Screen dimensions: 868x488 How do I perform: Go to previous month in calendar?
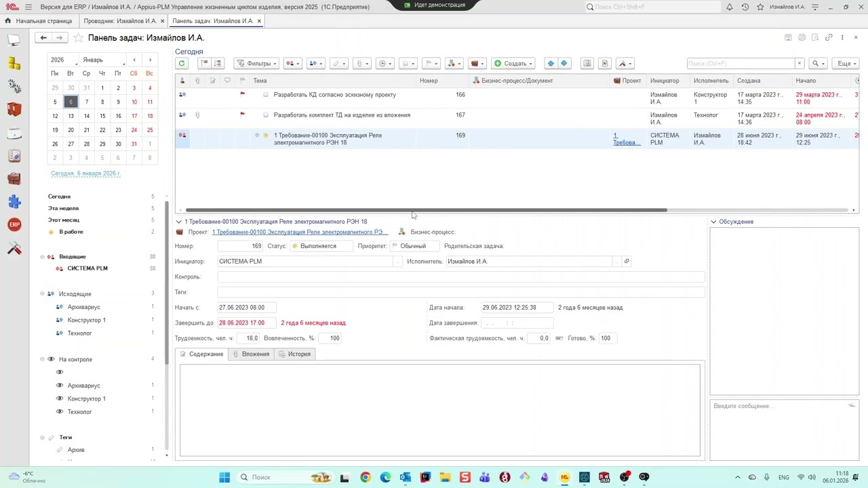coord(134,60)
